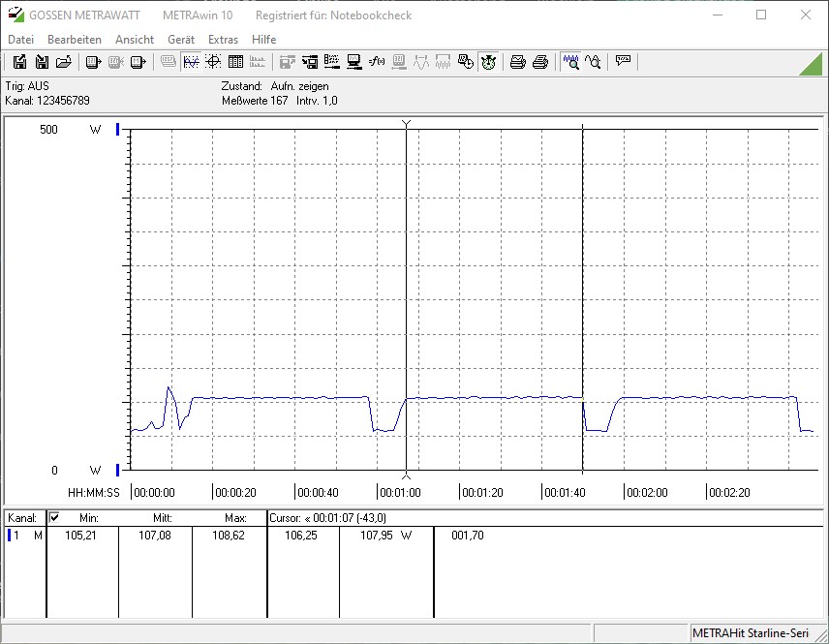Screen dimensions: 829x644
Task: Open a file via folder icon
Action: [x=64, y=62]
